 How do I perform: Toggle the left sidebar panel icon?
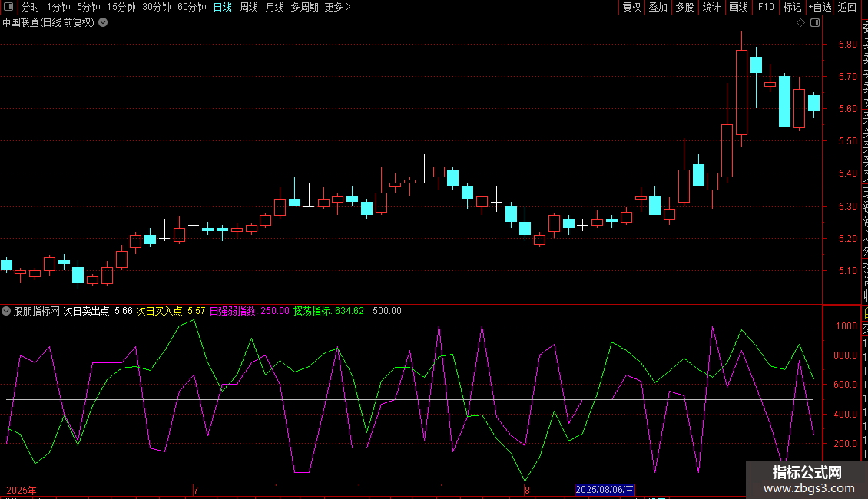point(7,7)
